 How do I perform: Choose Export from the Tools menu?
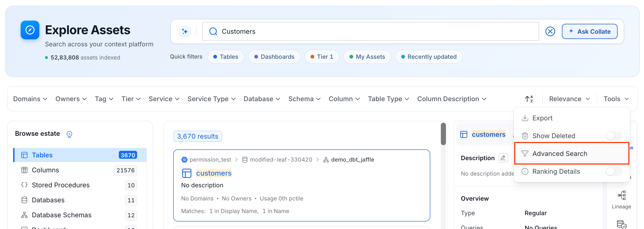click(572, 118)
